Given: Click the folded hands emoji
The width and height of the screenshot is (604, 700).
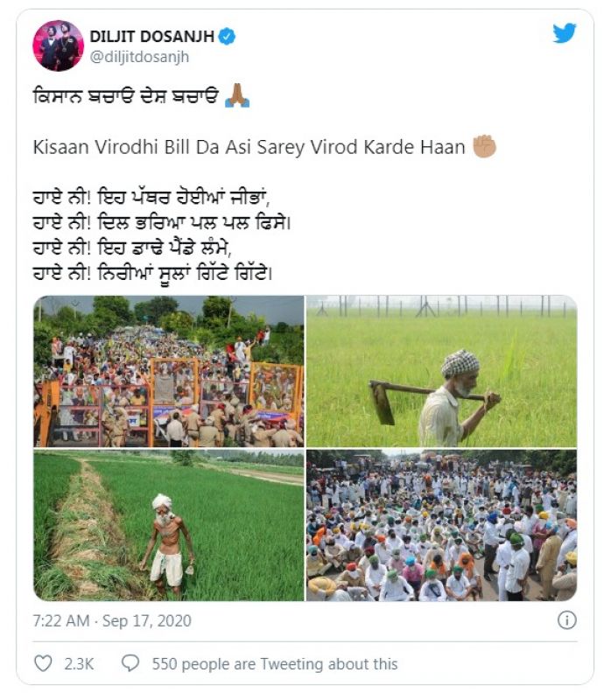Looking at the screenshot, I should [x=237, y=95].
